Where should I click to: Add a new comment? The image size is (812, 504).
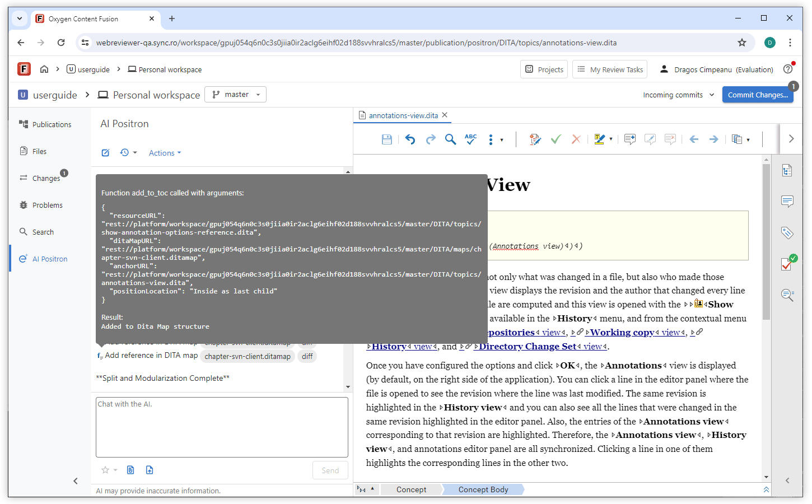[630, 139]
